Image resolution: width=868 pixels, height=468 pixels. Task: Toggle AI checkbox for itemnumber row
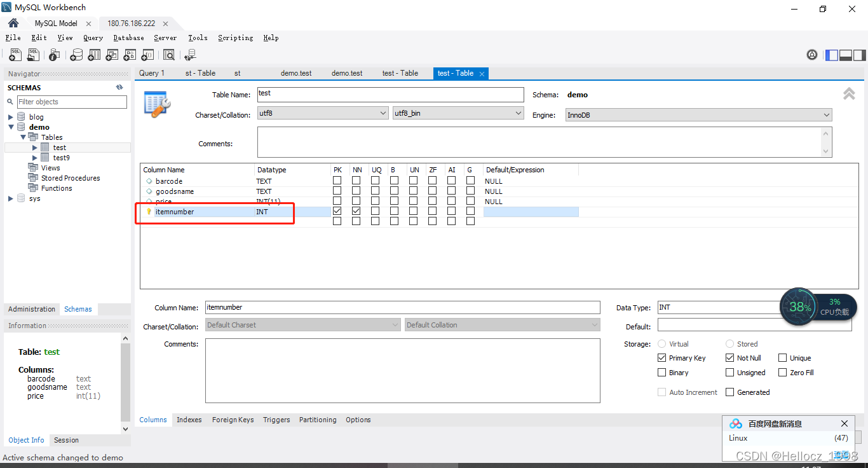pos(451,211)
